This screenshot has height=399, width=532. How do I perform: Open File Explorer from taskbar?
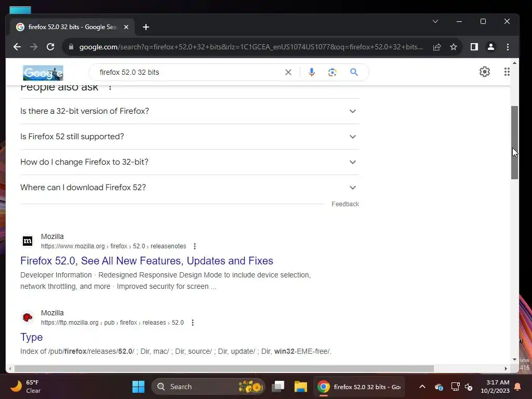click(300, 387)
